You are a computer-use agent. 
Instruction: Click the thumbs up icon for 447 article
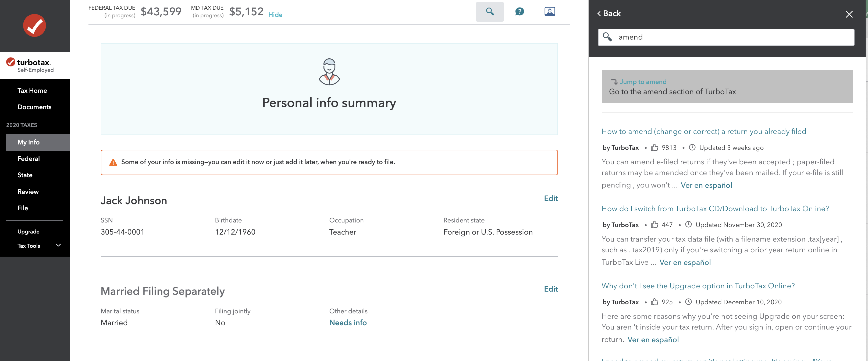(654, 225)
